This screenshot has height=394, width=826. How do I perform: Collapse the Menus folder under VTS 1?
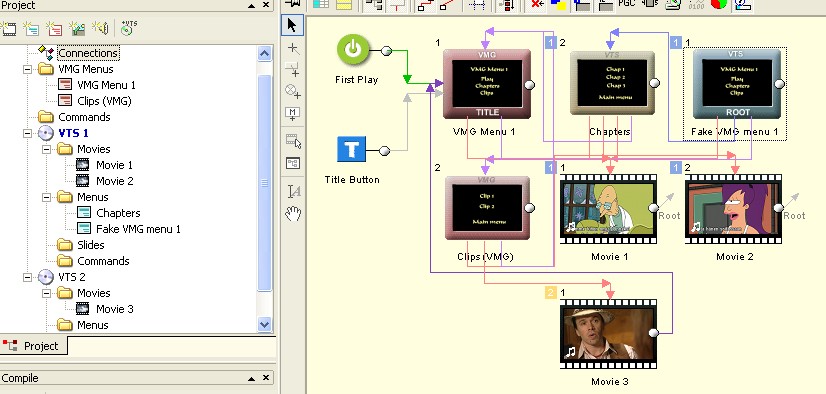point(47,198)
